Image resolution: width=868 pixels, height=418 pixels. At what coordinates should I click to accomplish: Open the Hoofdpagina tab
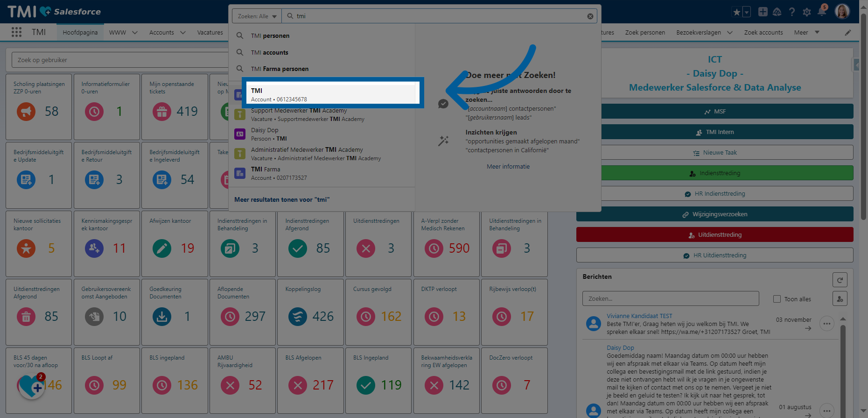[x=80, y=32]
